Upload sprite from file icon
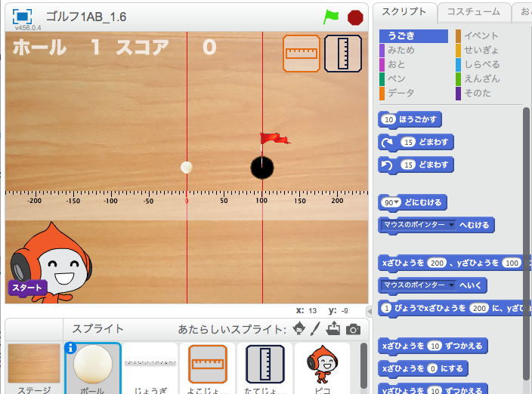 (333, 328)
